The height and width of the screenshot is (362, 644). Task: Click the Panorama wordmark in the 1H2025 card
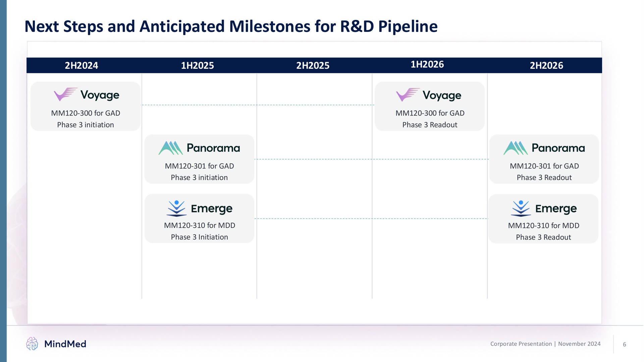(x=213, y=148)
